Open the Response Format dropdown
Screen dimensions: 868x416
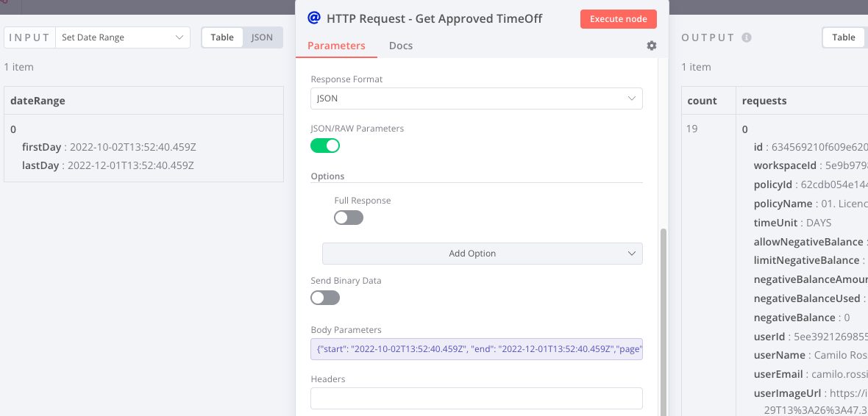coord(477,98)
